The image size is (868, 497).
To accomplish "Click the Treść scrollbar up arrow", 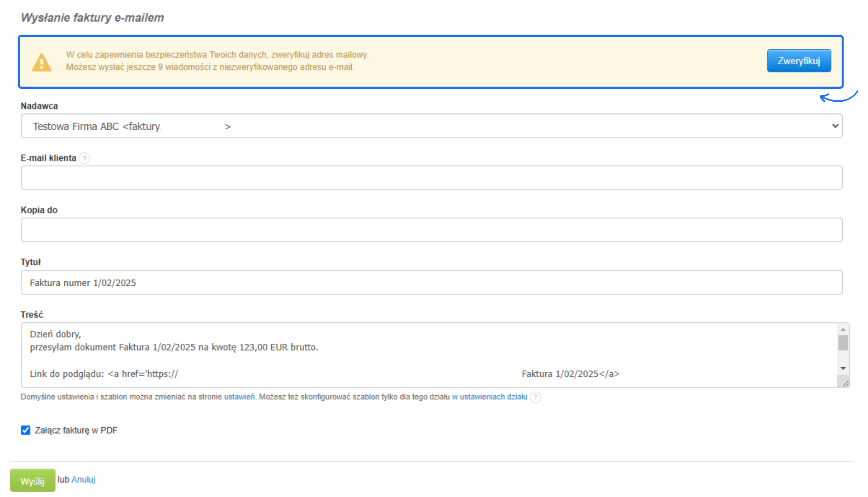I will [843, 329].
